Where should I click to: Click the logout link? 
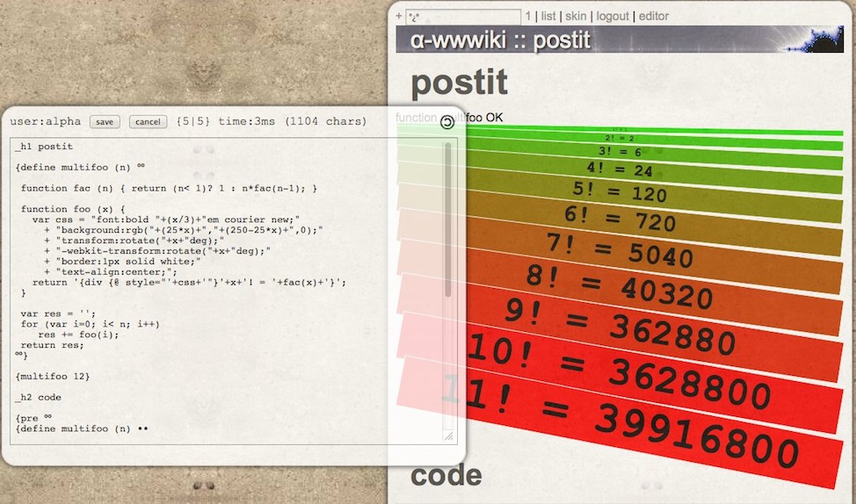[x=613, y=16]
